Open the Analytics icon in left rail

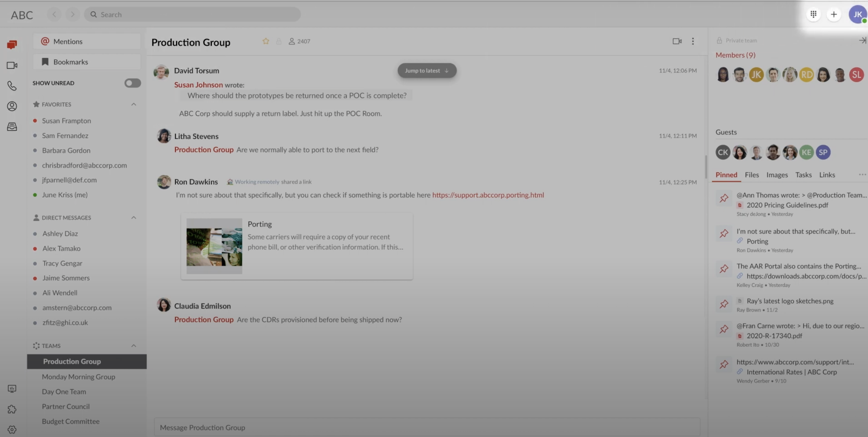tap(12, 388)
